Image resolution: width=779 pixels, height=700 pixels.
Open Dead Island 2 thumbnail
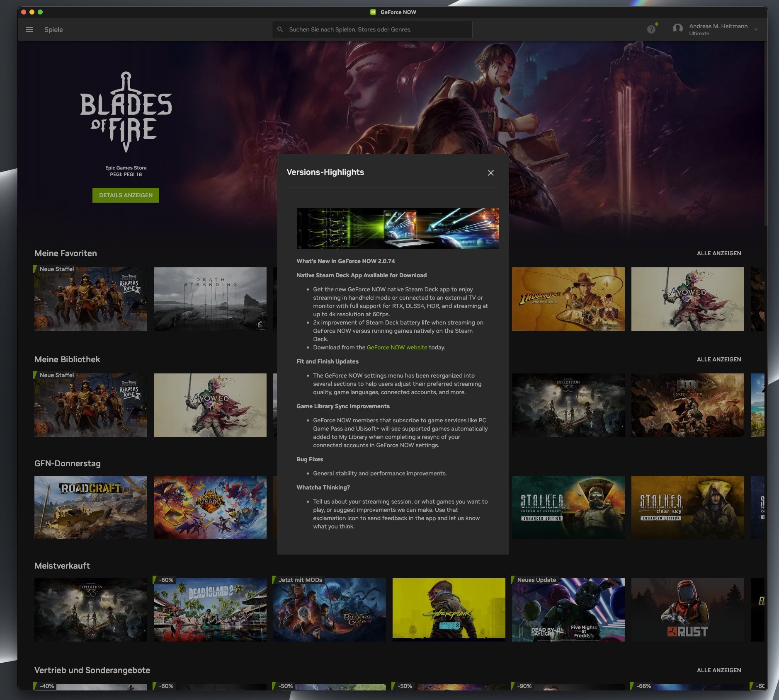(x=210, y=610)
